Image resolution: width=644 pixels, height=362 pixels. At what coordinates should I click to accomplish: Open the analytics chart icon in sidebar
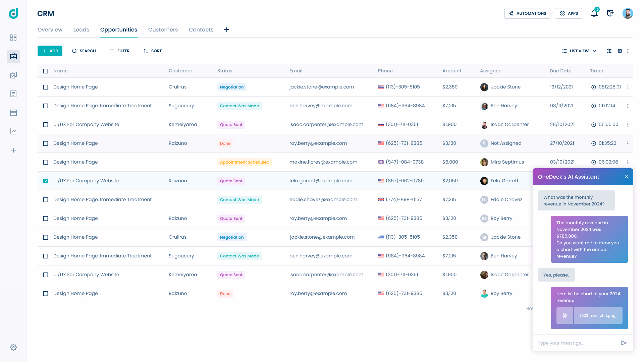tap(13, 131)
